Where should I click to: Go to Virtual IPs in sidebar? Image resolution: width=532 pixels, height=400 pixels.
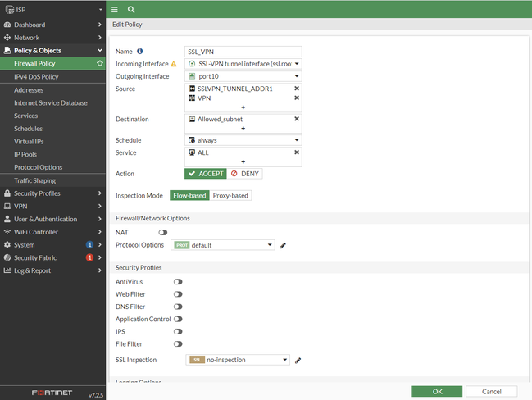point(30,141)
